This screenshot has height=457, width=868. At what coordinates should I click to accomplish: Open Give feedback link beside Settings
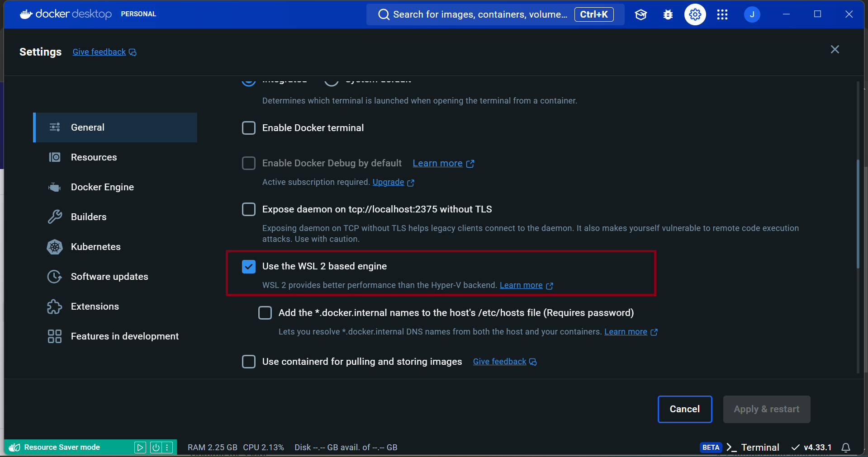coord(99,52)
